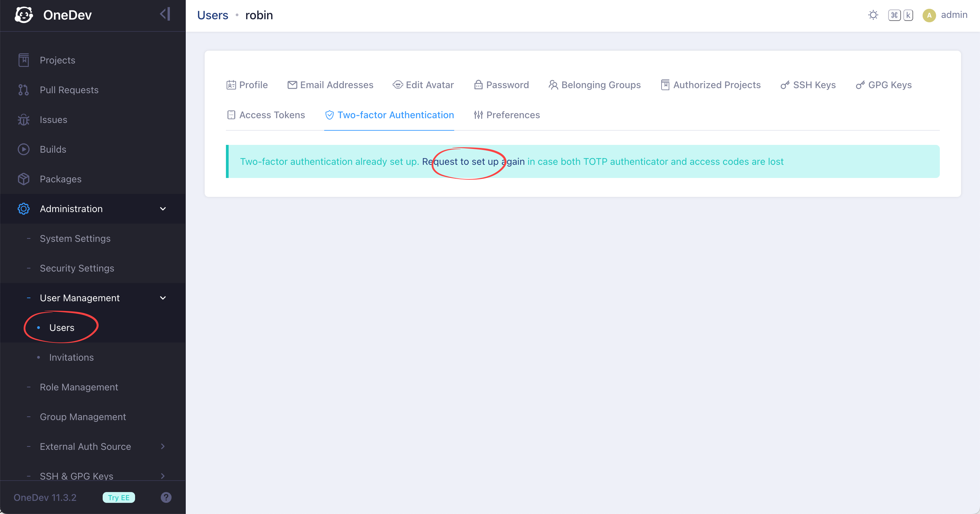Click Try EE badge button

click(119, 497)
